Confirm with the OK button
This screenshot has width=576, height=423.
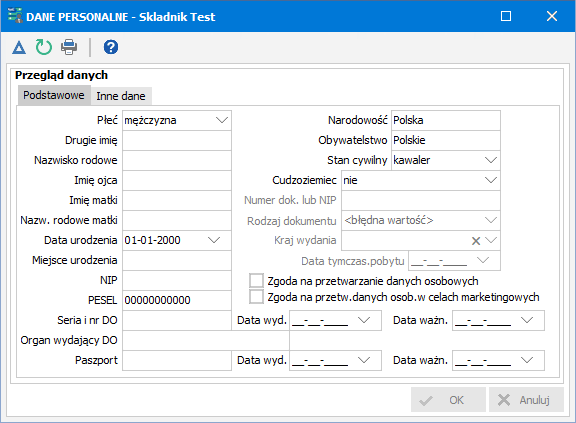tap(448, 400)
